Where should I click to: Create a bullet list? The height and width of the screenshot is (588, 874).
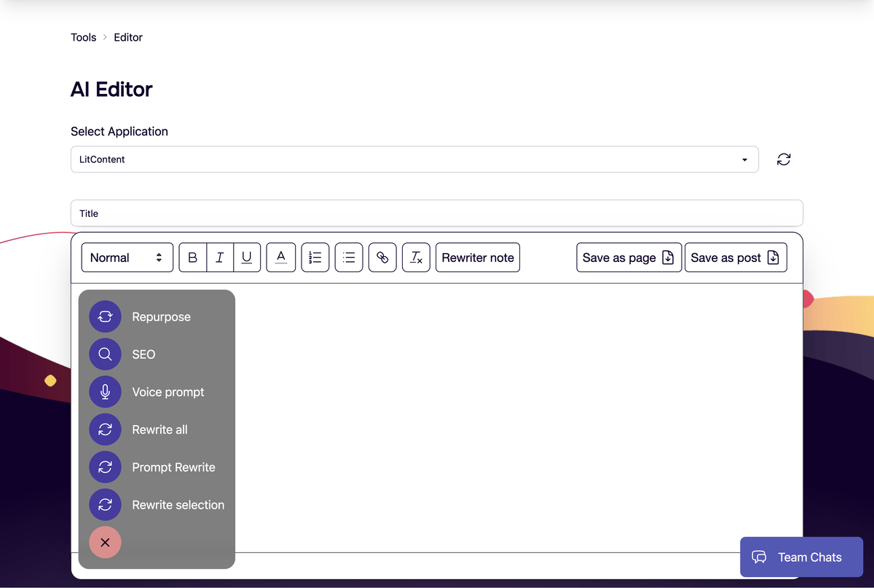pyautogui.click(x=348, y=257)
